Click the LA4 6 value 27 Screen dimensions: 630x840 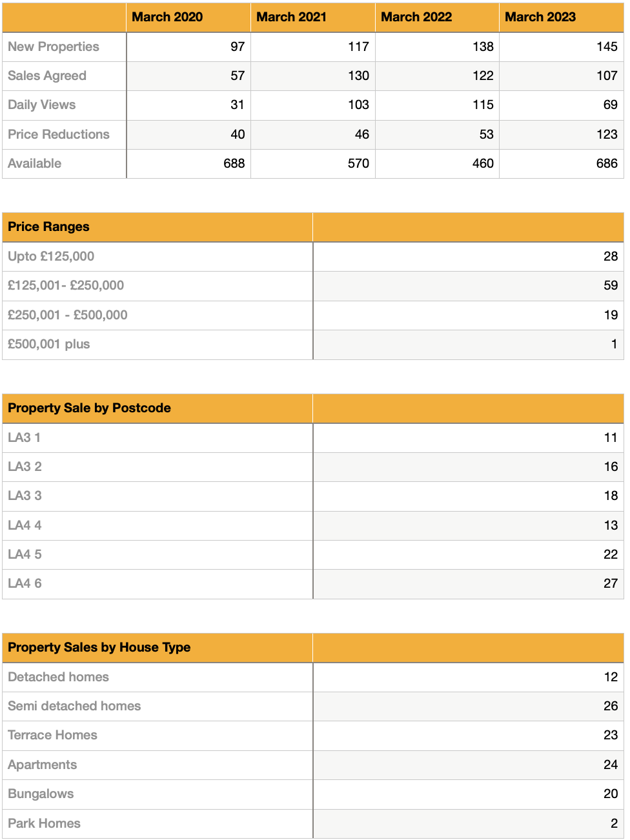pos(611,583)
